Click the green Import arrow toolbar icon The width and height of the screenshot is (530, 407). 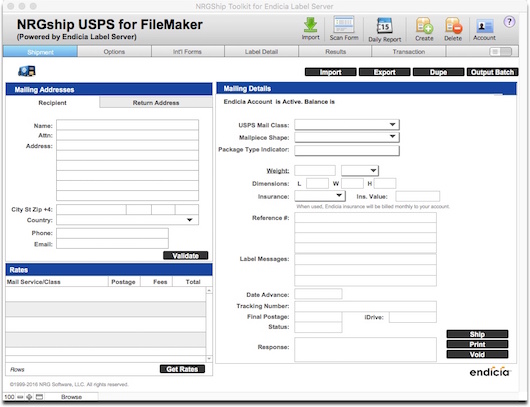[310, 25]
